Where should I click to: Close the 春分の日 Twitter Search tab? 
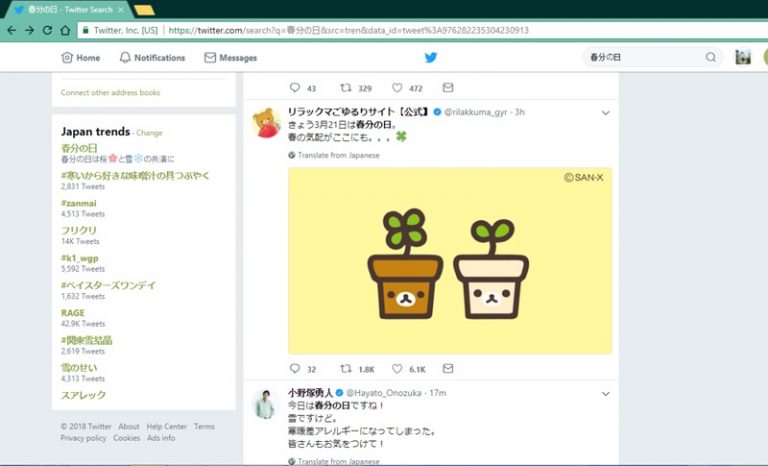point(120,10)
